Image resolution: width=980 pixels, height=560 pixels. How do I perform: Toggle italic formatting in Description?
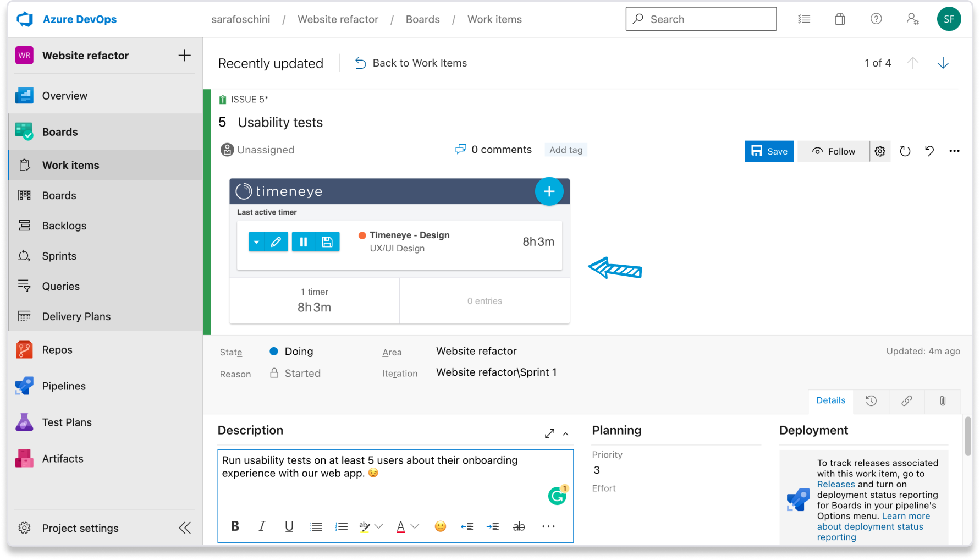pyautogui.click(x=262, y=526)
